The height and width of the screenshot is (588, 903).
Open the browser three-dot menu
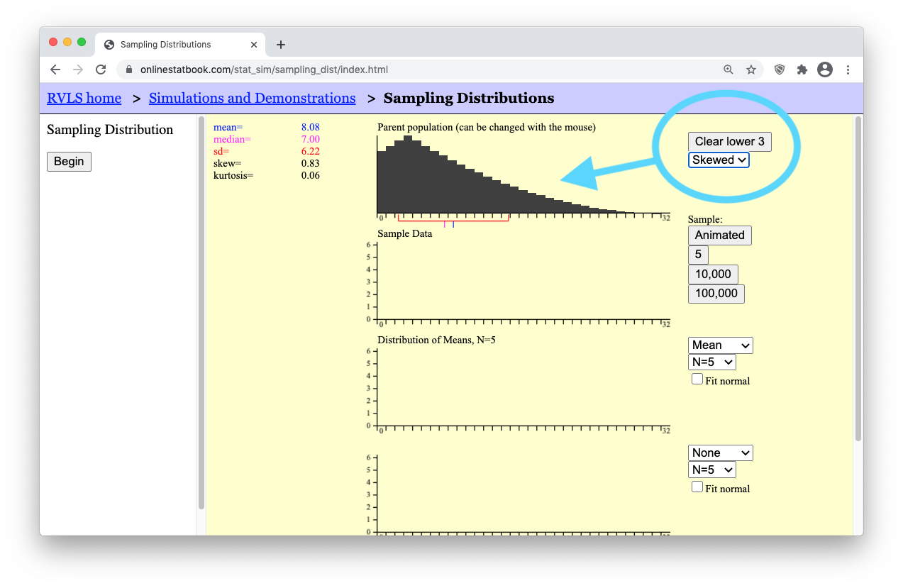(x=848, y=70)
